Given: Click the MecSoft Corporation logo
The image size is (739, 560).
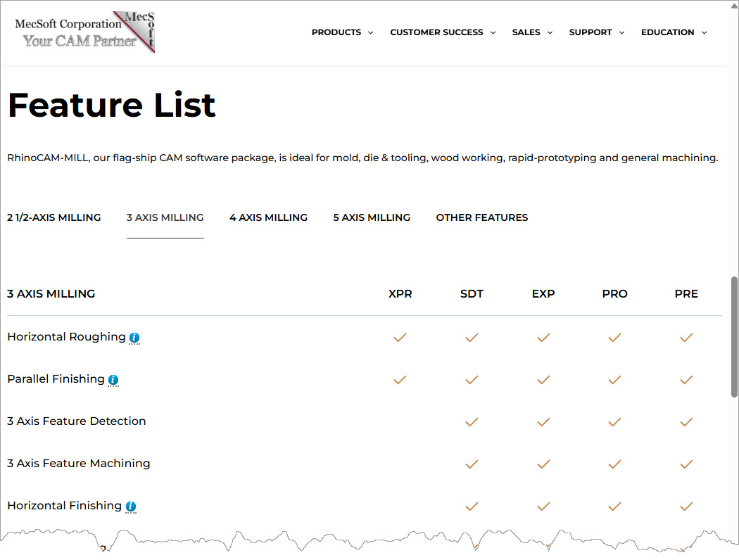Looking at the screenshot, I should pyautogui.click(x=84, y=32).
